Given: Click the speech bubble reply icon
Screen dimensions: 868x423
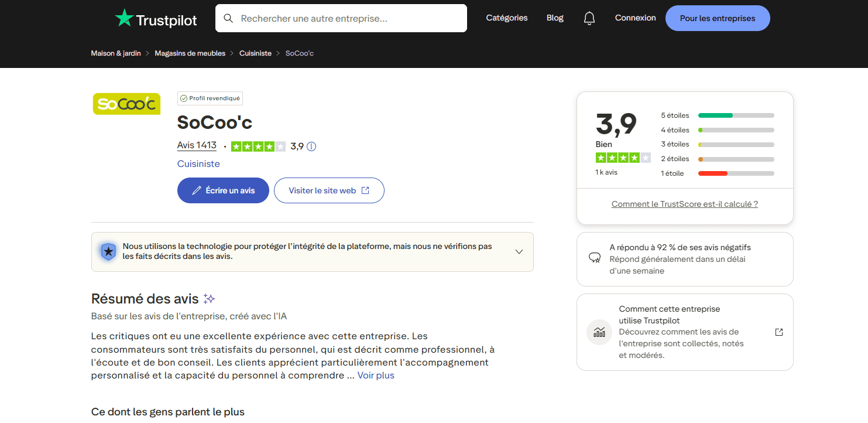Looking at the screenshot, I should tap(595, 258).
